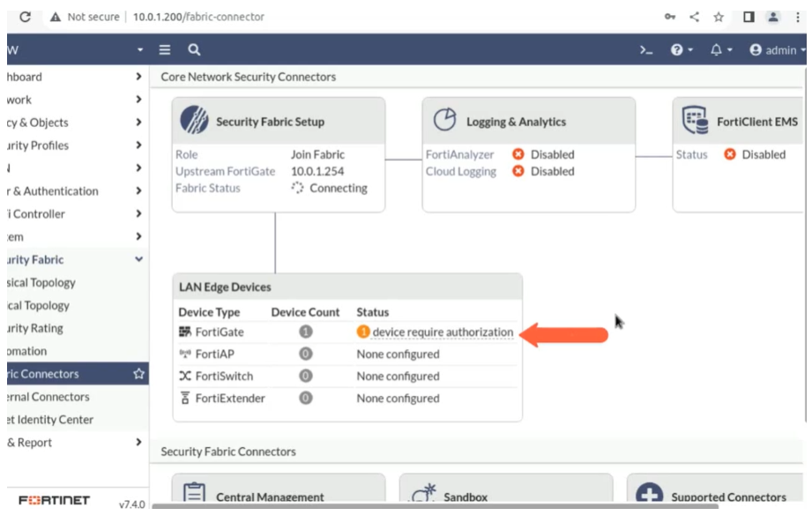
Task: Click the FortiAP device type icon
Action: pyautogui.click(x=185, y=354)
